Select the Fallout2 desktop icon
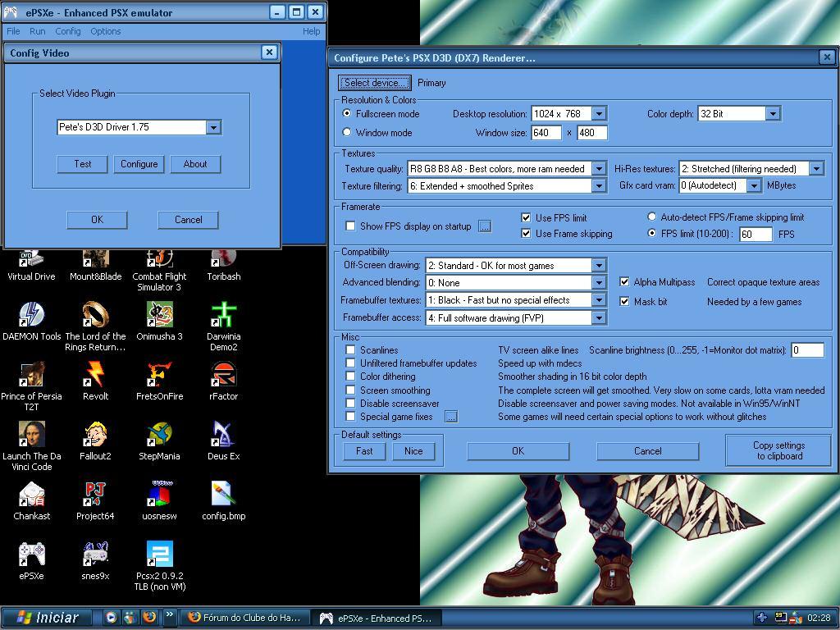 point(95,441)
